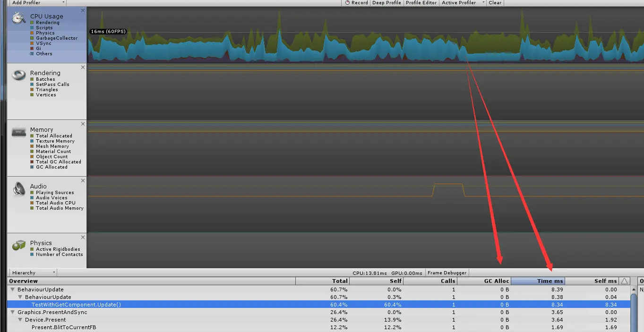Click the CPU:13.81ms readout
The width and height of the screenshot is (644, 332).
tap(369, 273)
